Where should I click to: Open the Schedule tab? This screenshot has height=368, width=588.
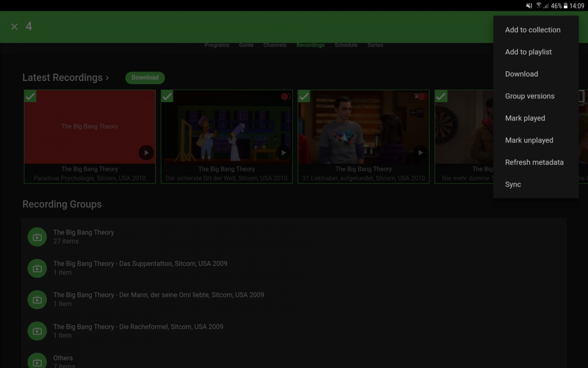(346, 45)
